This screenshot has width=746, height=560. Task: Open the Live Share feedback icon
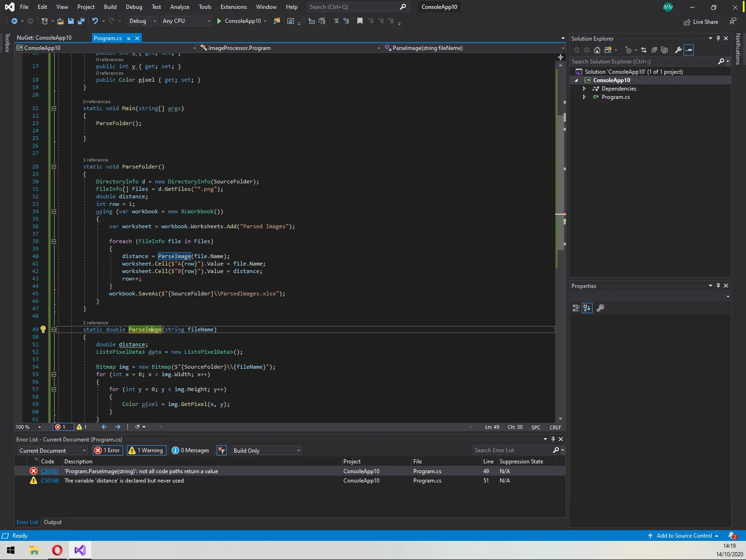click(x=733, y=21)
